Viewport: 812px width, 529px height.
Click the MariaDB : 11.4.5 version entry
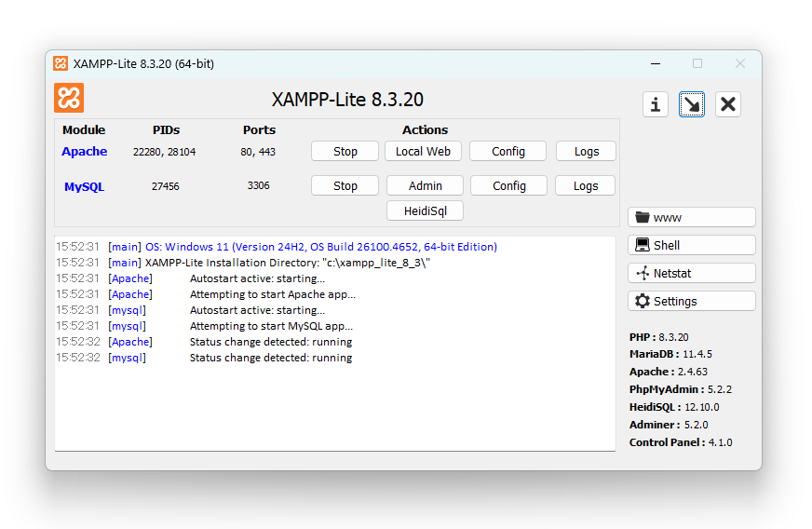(x=670, y=355)
